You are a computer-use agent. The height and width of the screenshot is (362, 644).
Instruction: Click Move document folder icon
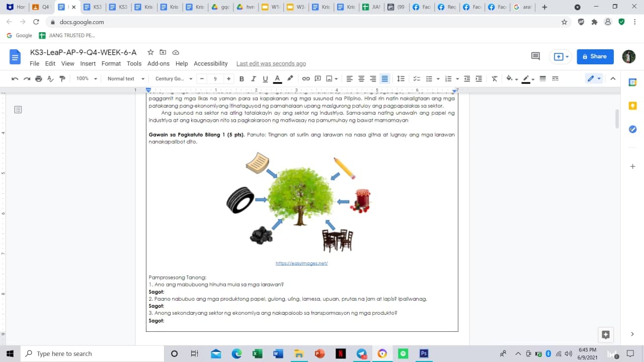163,52
